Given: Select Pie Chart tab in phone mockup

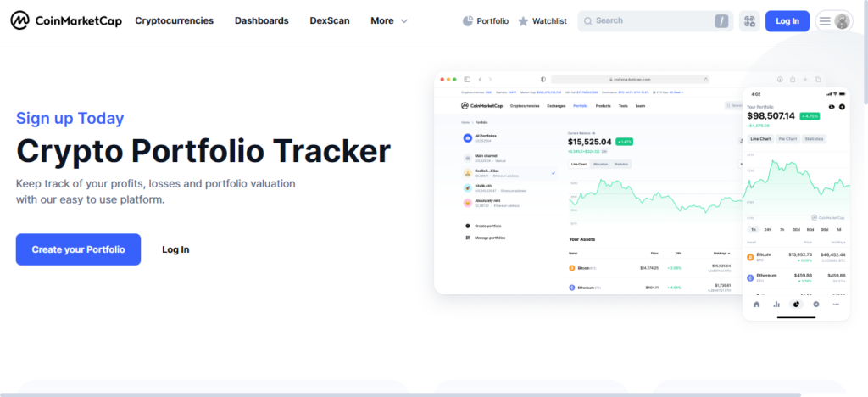Looking at the screenshot, I should (x=787, y=138).
